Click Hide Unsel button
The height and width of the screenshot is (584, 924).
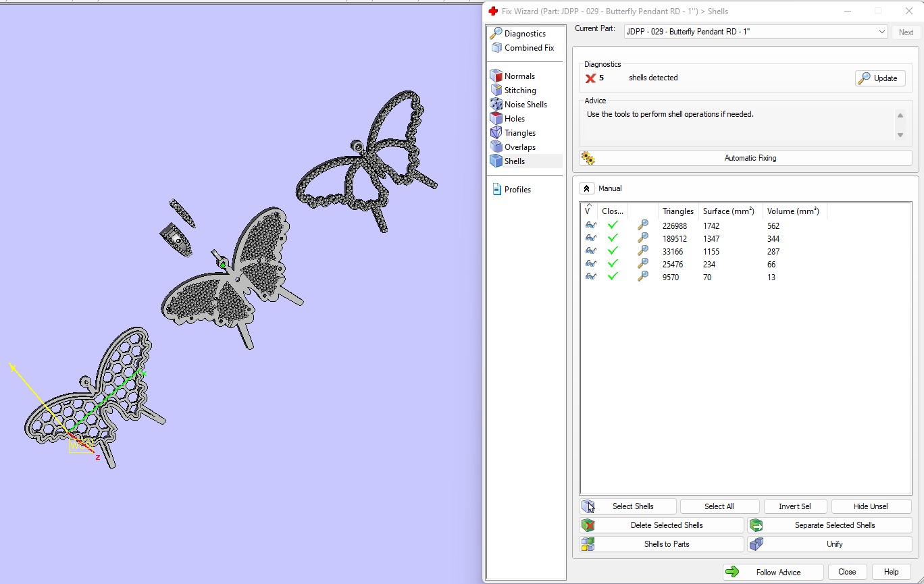871,506
